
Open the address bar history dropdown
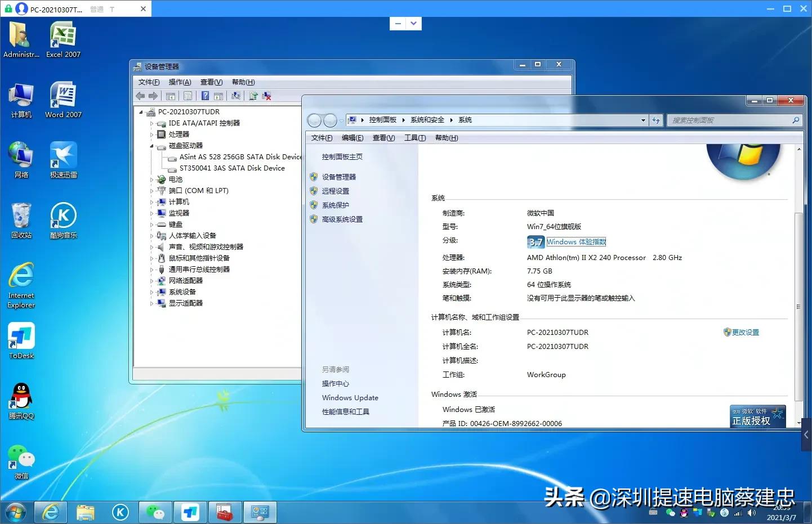coord(643,120)
